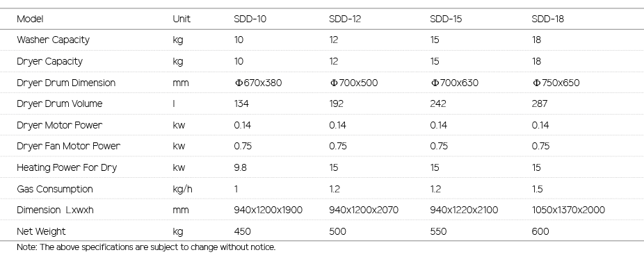Click the Washer Capacity row label
The image size is (644, 257).
pyautogui.click(x=53, y=40)
